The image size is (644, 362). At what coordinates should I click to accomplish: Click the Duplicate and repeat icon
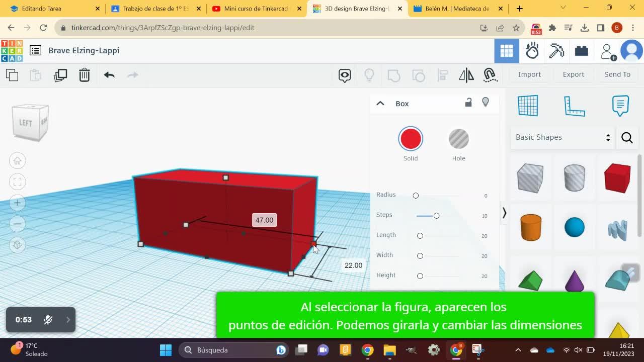(x=60, y=75)
